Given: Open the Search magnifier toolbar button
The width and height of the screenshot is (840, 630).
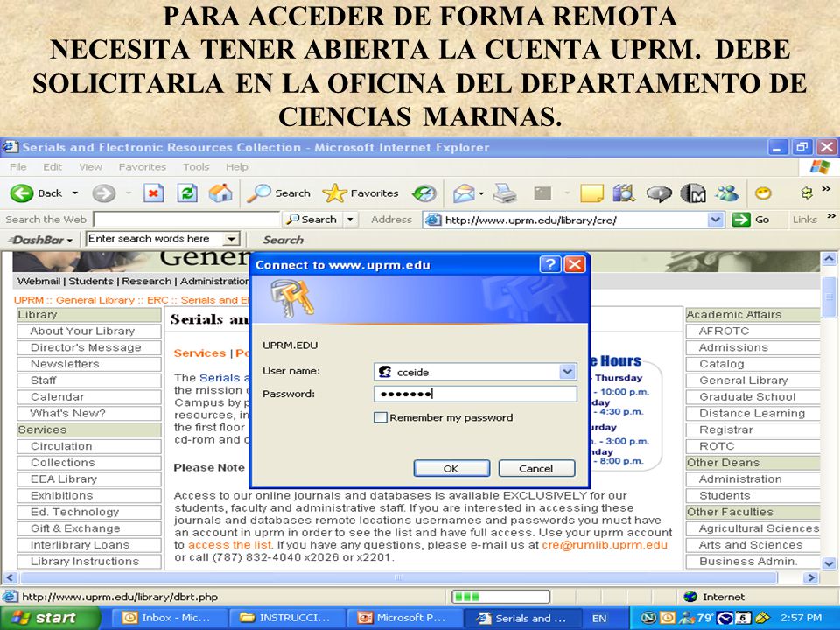Looking at the screenshot, I should tap(278, 192).
